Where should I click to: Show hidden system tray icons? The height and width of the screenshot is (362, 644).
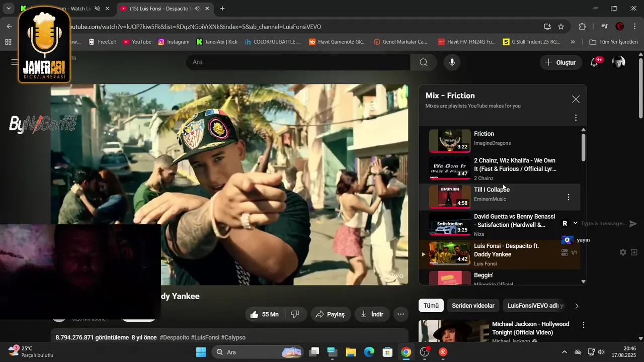coord(564,352)
